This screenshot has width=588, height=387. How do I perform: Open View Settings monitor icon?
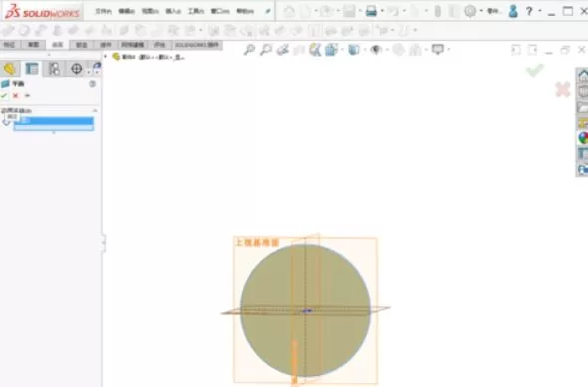tap(438, 50)
